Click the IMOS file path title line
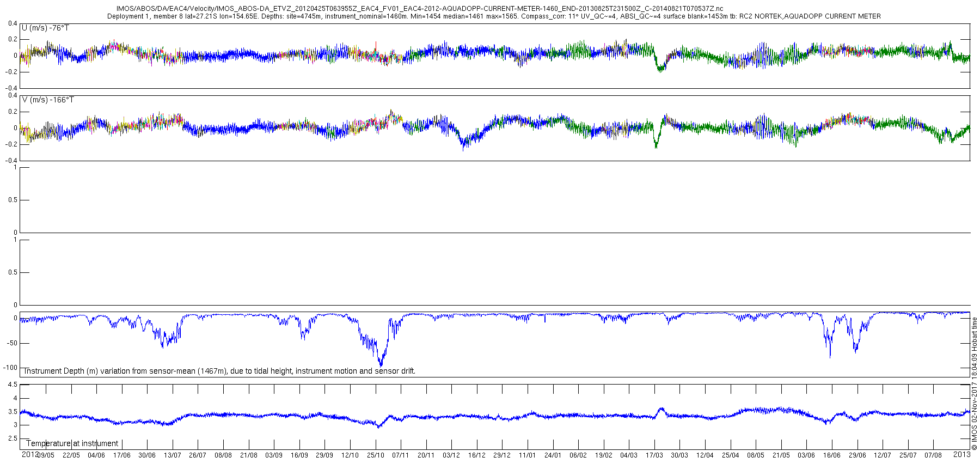 tap(420, 9)
